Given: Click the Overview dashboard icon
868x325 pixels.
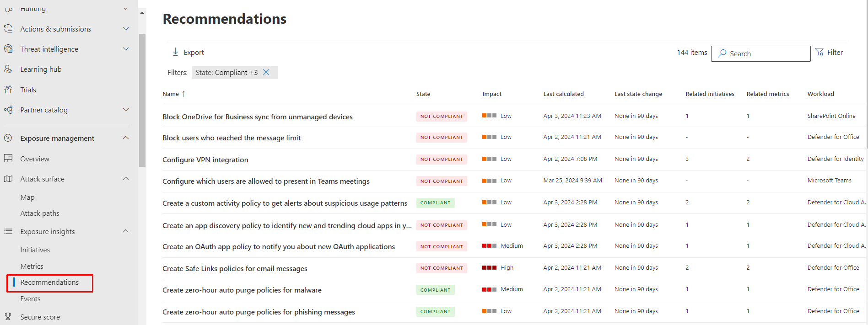Looking at the screenshot, I should coord(8,159).
